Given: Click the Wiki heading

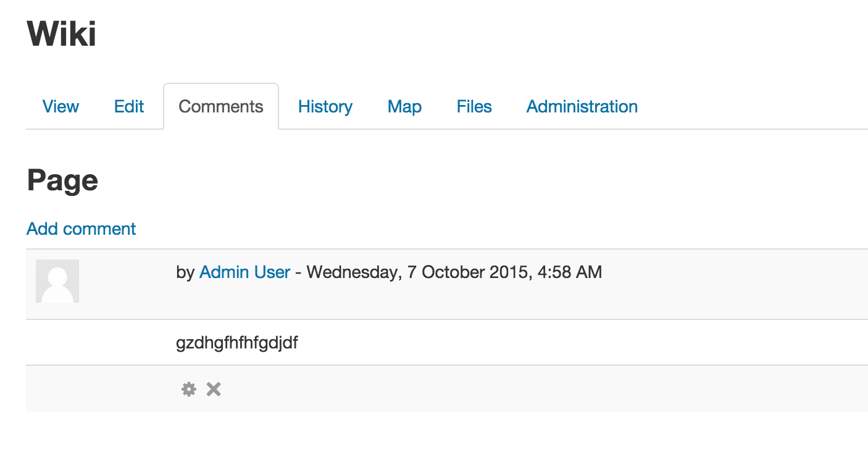Looking at the screenshot, I should tap(62, 33).
